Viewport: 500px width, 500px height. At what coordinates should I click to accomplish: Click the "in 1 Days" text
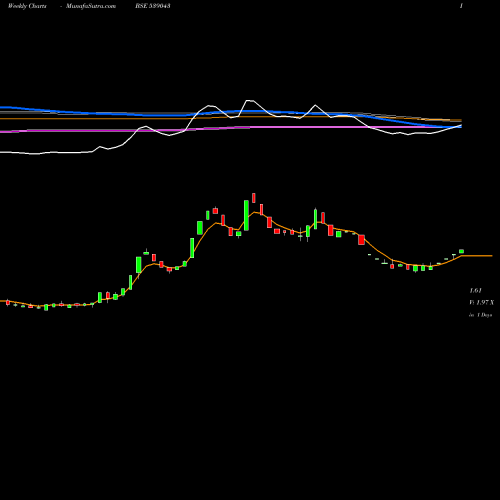point(481,315)
